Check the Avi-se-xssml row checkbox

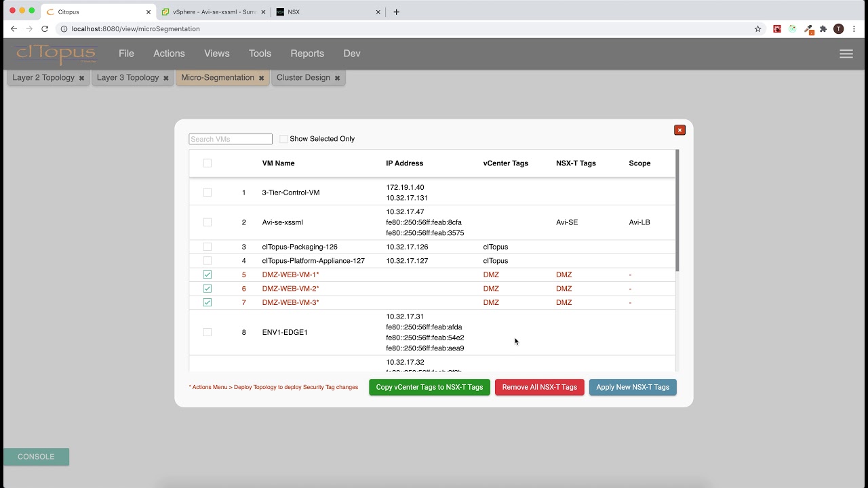[x=208, y=222]
